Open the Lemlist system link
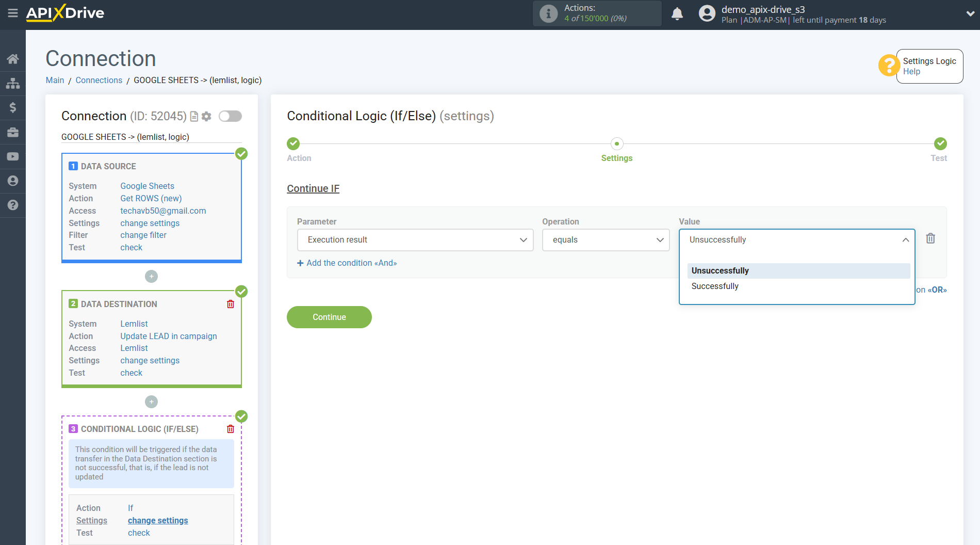This screenshot has height=545, width=980. tap(134, 324)
